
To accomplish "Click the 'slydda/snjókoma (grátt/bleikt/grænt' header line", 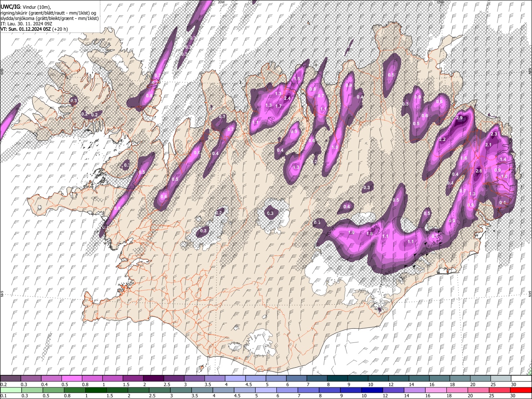I will point(49,18).
